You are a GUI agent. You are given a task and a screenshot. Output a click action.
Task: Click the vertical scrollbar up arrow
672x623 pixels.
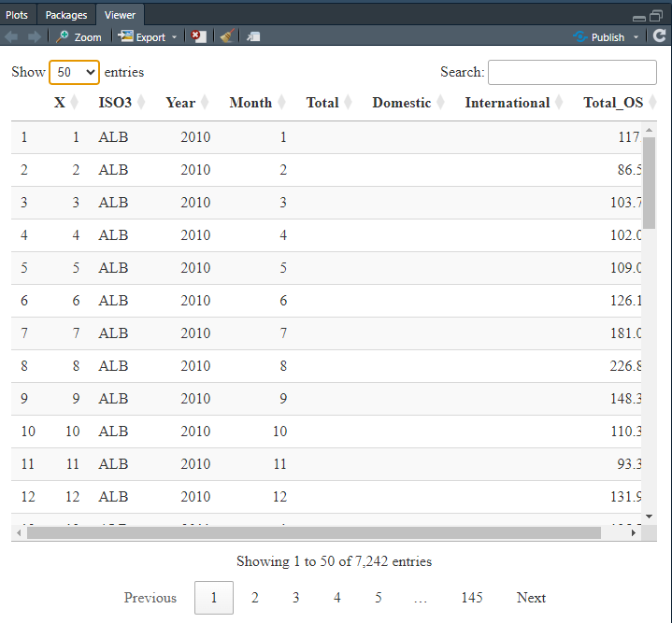(x=649, y=130)
